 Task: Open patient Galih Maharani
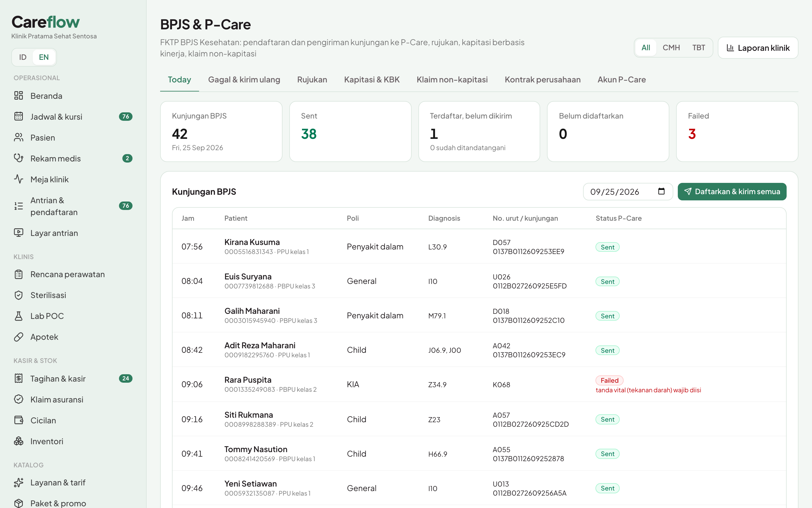(x=252, y=311)
